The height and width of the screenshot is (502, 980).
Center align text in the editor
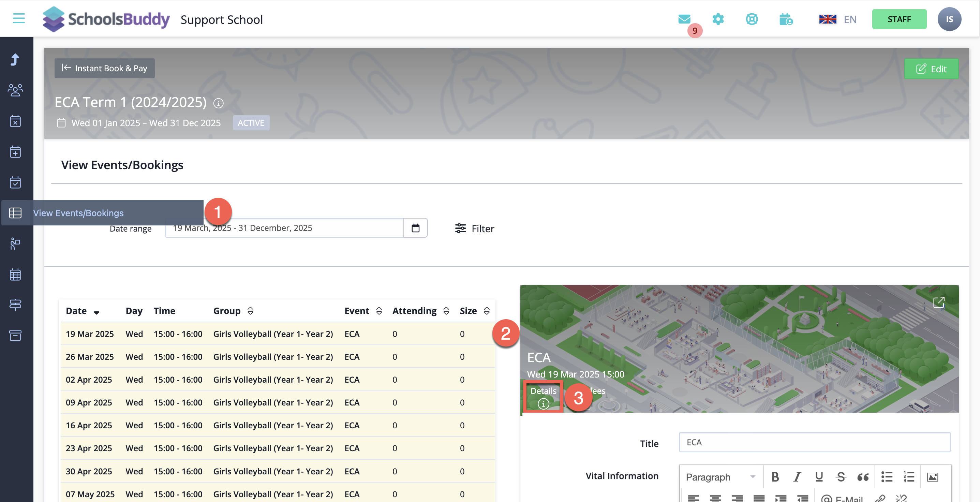click(715, 498)
